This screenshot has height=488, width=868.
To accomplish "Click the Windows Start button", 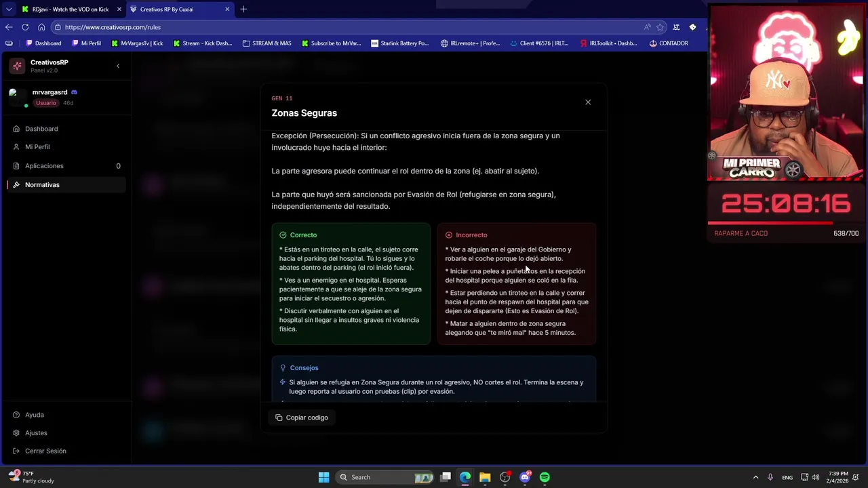I will [x=324, y=477].
